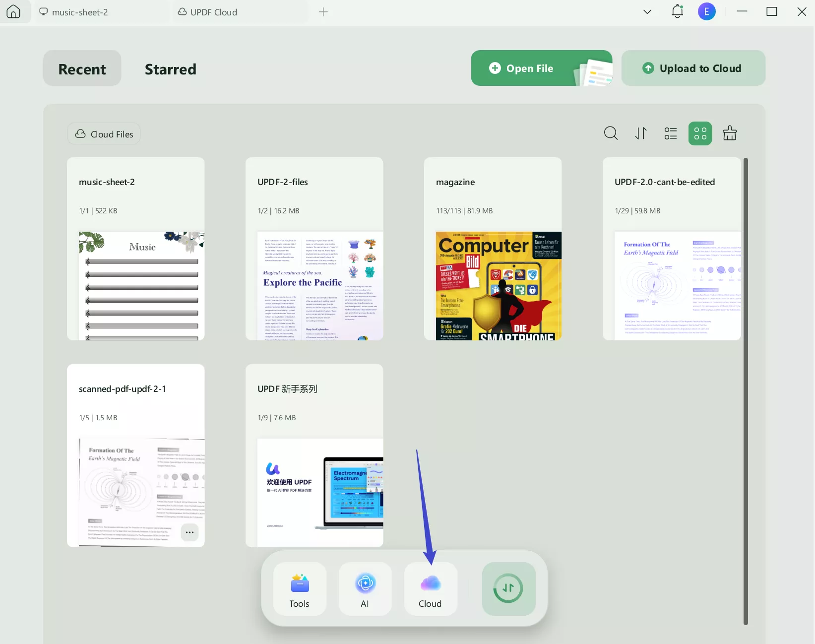Launch the AI assistant

365,589
